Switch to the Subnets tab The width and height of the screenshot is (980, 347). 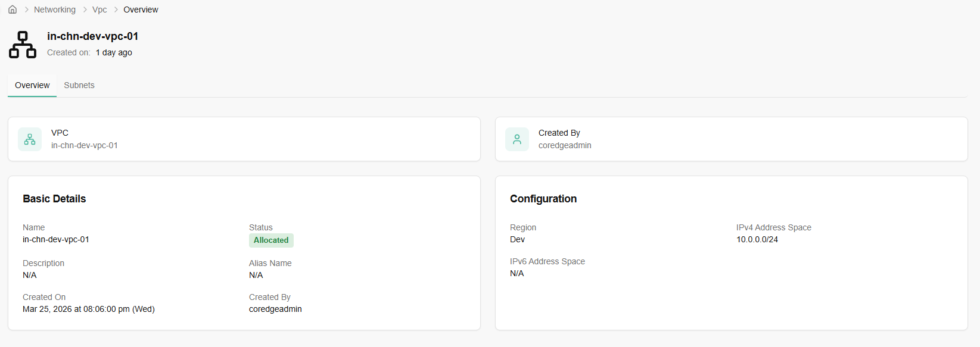tap(79, 85)
